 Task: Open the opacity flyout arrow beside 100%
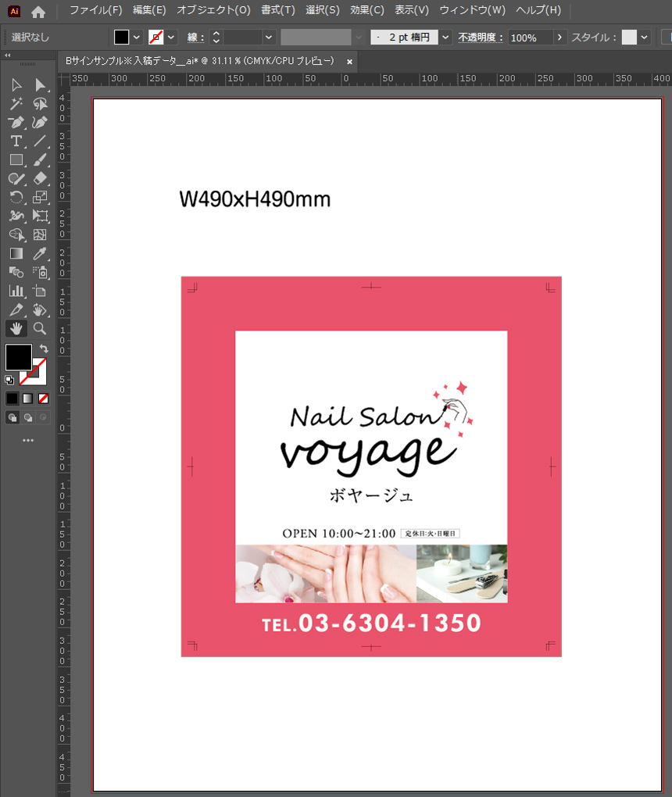coord(559,38)
